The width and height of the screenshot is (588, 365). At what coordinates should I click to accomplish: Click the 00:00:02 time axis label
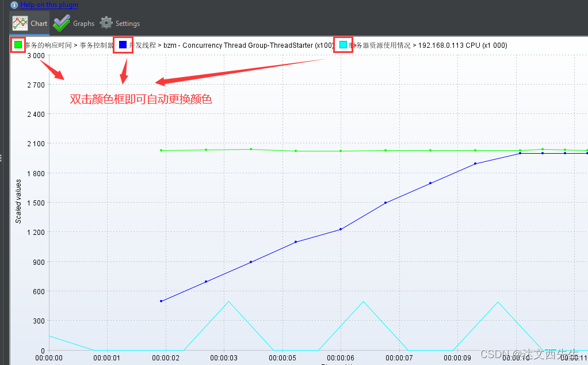tap(166, 358)
